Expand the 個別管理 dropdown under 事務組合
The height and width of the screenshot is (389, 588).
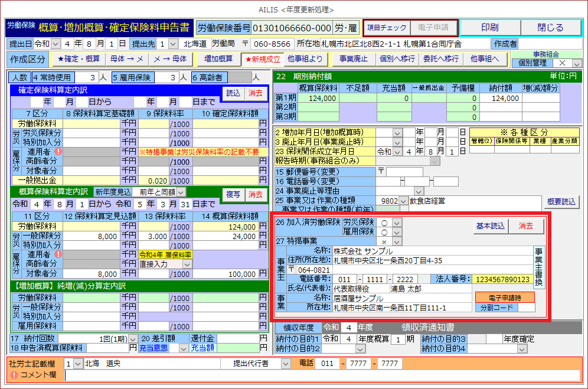click(x=577, y=63)
